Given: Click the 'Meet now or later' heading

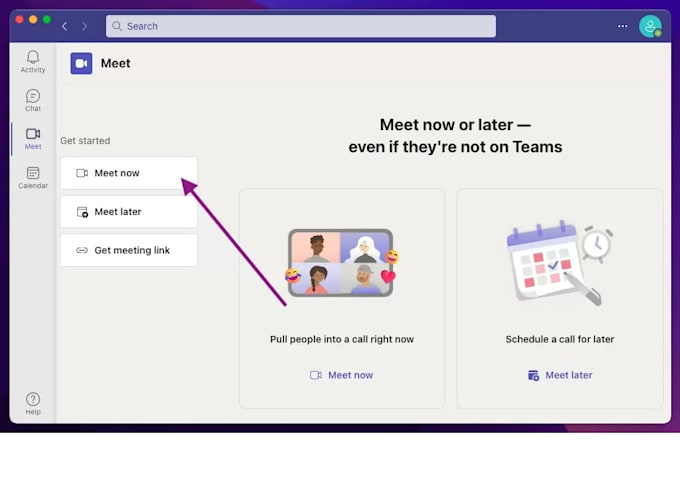Looking at the screenshot, I should pos(455,136).
